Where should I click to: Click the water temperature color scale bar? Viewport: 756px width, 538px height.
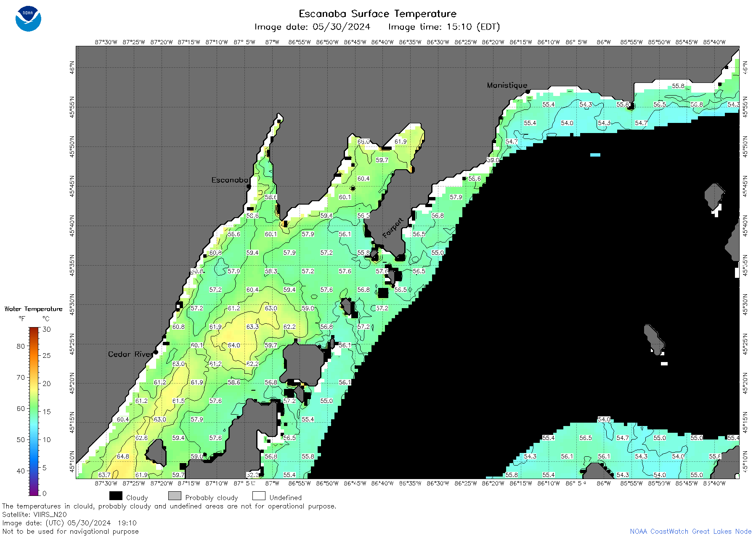pyautogui.click(x=34, y=411)
